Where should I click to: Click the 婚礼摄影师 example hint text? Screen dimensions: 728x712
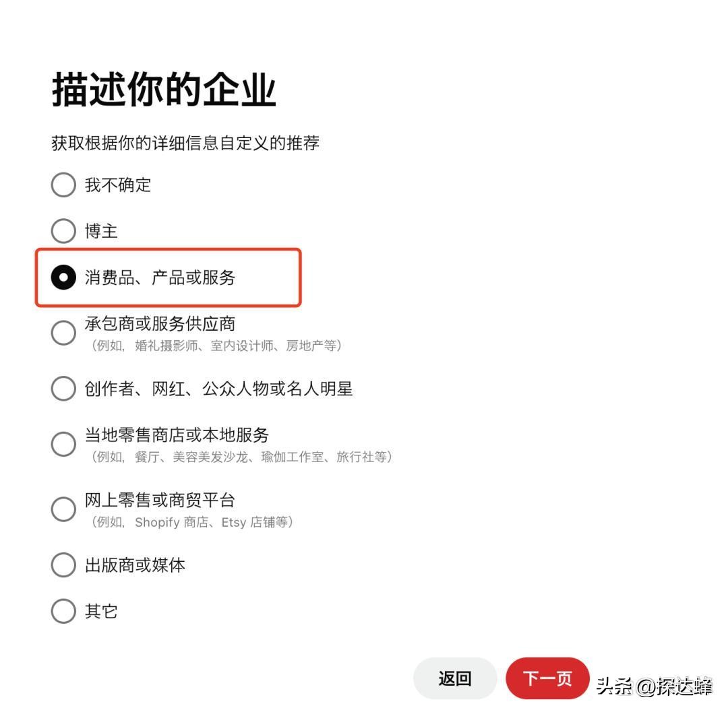tap(169, 346)
